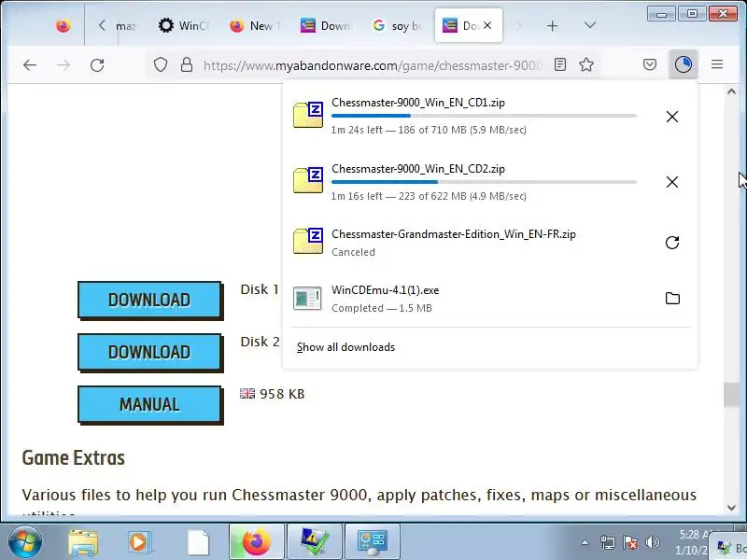
Task: Click Firefox in the taskbar
Action: 256,542
